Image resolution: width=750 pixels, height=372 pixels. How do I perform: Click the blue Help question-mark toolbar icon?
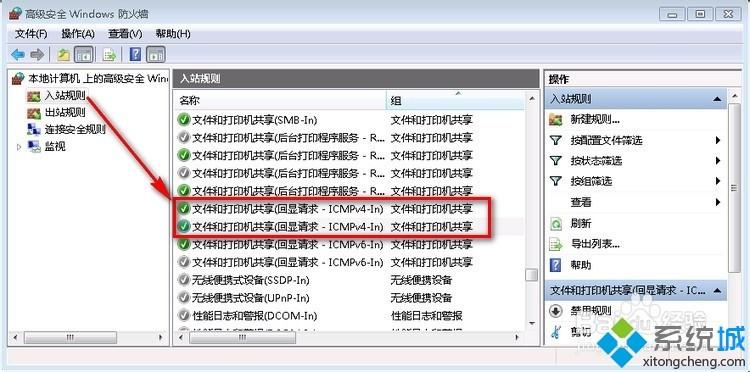pos(135,55)
